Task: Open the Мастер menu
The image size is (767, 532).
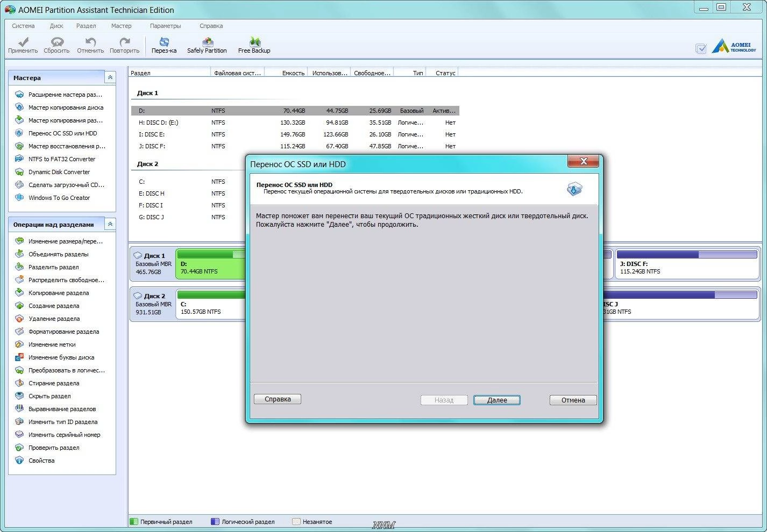Action: pos(121,26)
